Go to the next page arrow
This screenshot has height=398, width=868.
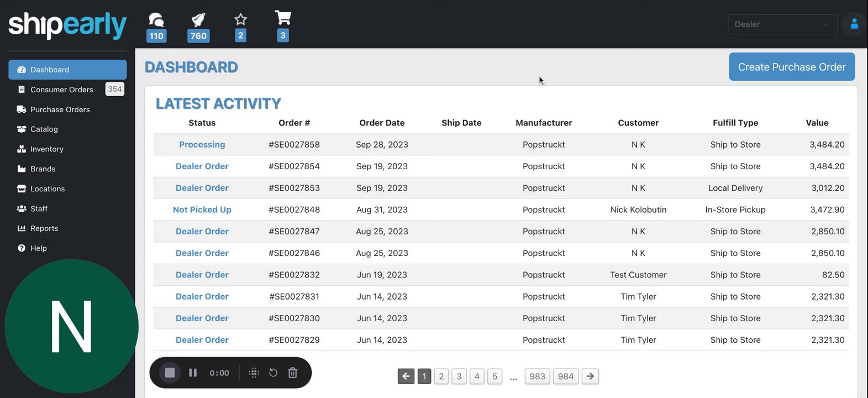click(x=590, y=376)
